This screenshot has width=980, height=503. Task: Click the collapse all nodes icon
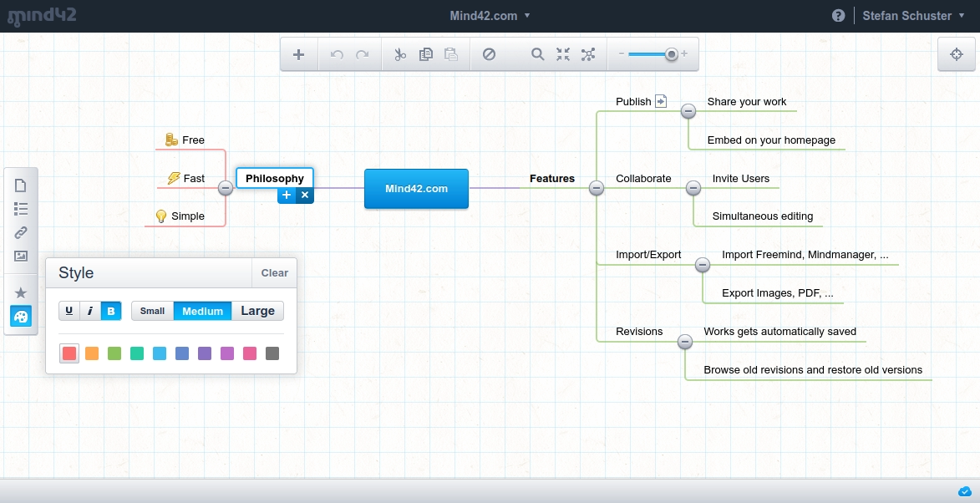coord(563,54)
